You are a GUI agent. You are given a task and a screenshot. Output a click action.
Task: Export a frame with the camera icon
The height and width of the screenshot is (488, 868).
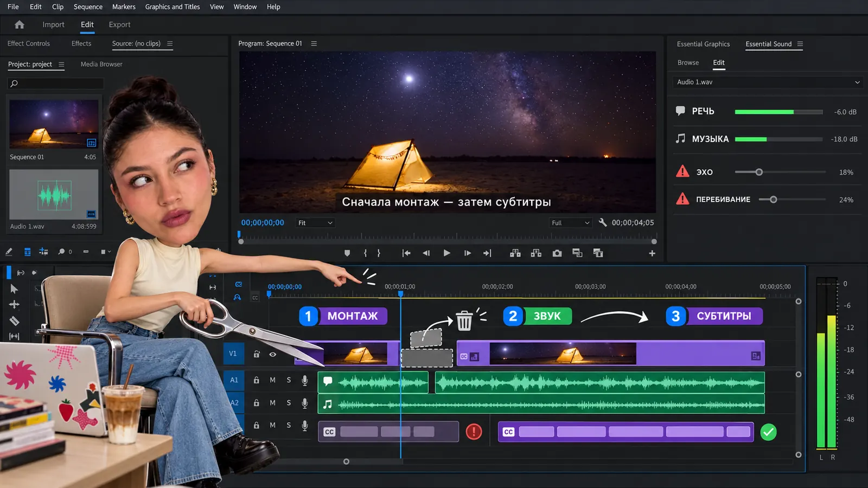click(557, 253)
